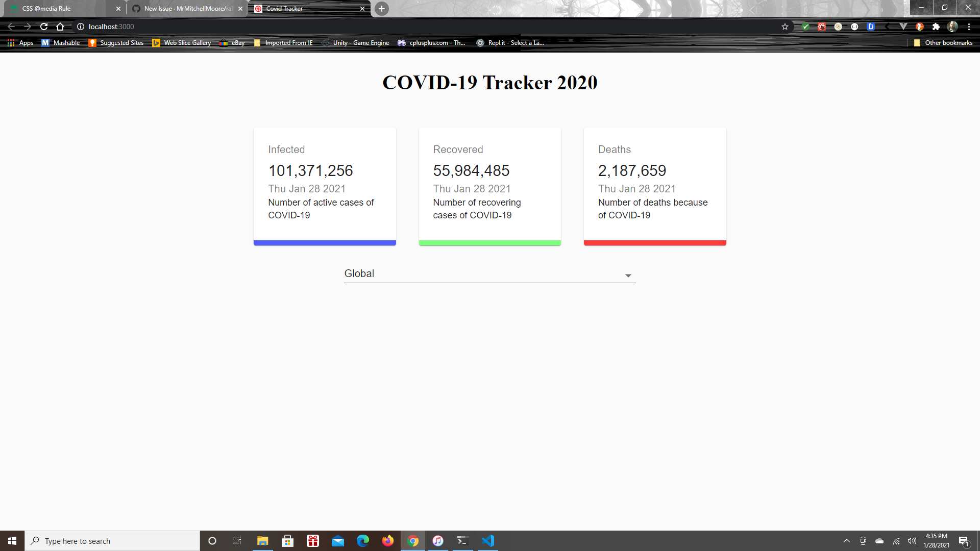
Task: Click the Infected card count 101,371,256
Action: [310, 170]
